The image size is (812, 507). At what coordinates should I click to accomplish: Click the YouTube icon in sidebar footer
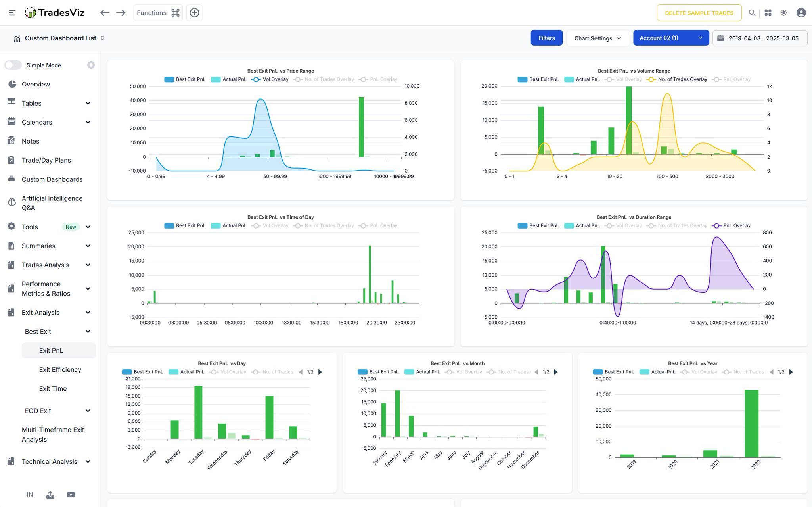(71, 495)
